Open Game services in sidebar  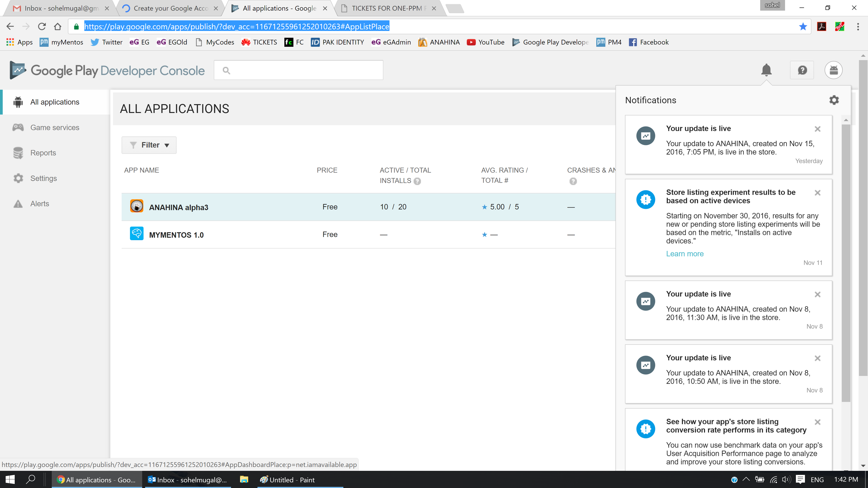click(x=54, y=128)
